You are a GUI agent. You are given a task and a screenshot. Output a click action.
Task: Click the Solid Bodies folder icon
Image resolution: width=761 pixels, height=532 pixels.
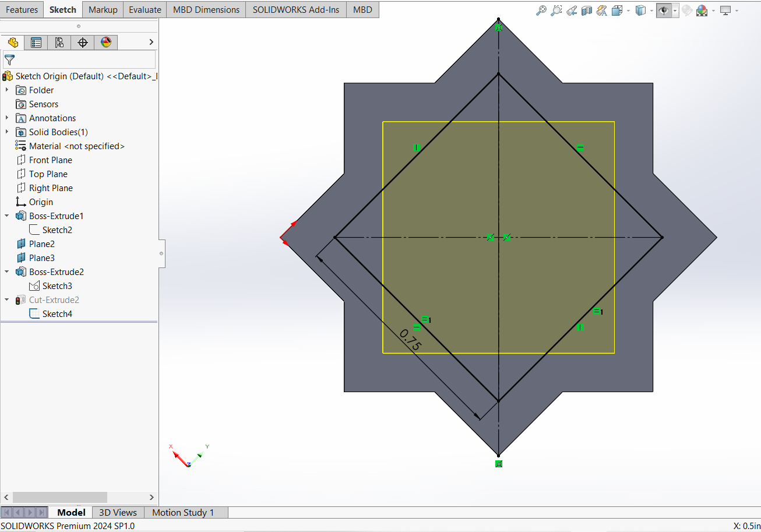[21, 132]
